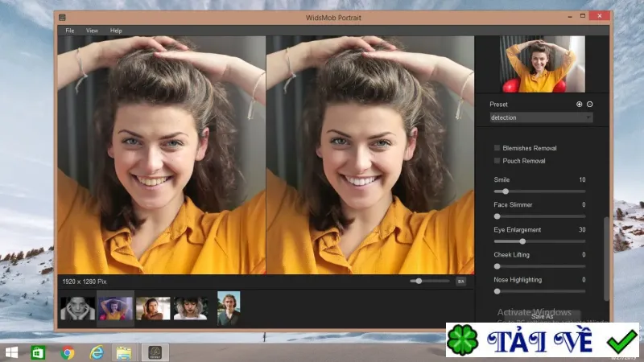Open the View menu
Image resolution: width=644 pixels, height=362 pixels.
pos(92,31)
